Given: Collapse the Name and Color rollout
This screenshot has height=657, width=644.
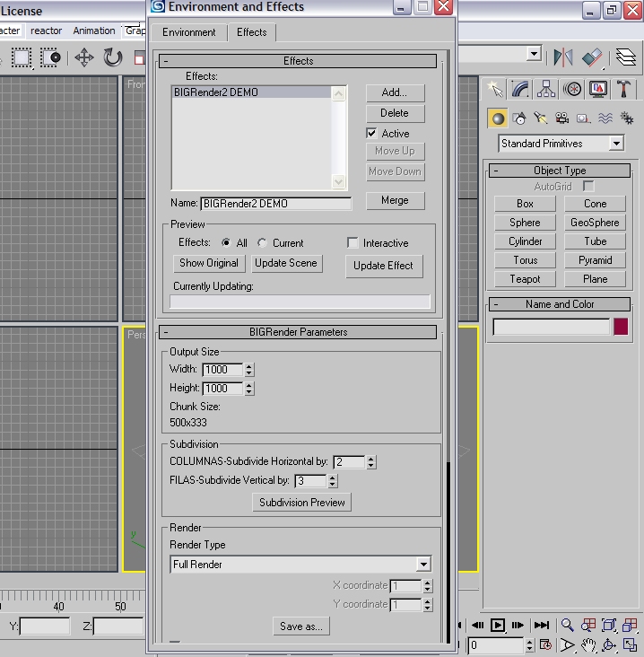Looking at the screenshot, I should pos(560,304).
